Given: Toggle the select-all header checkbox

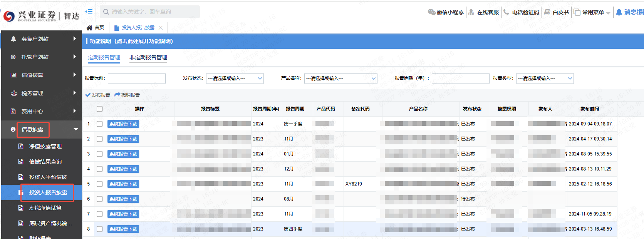Looking at the screenshot, I should [x=99, y=109].
